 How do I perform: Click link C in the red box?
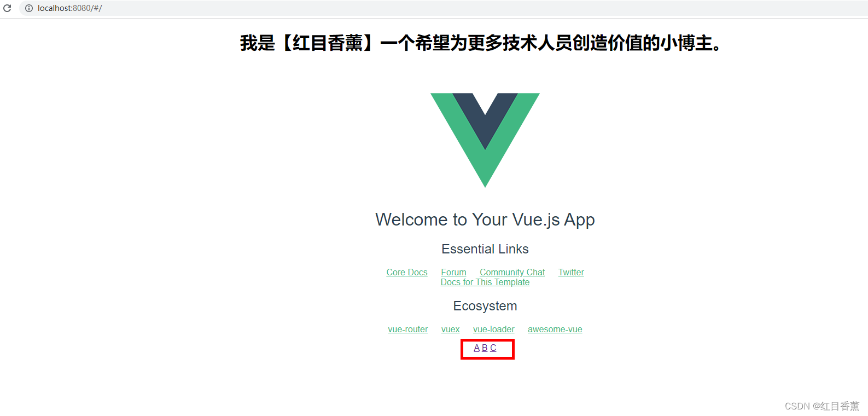coord(493,348)
